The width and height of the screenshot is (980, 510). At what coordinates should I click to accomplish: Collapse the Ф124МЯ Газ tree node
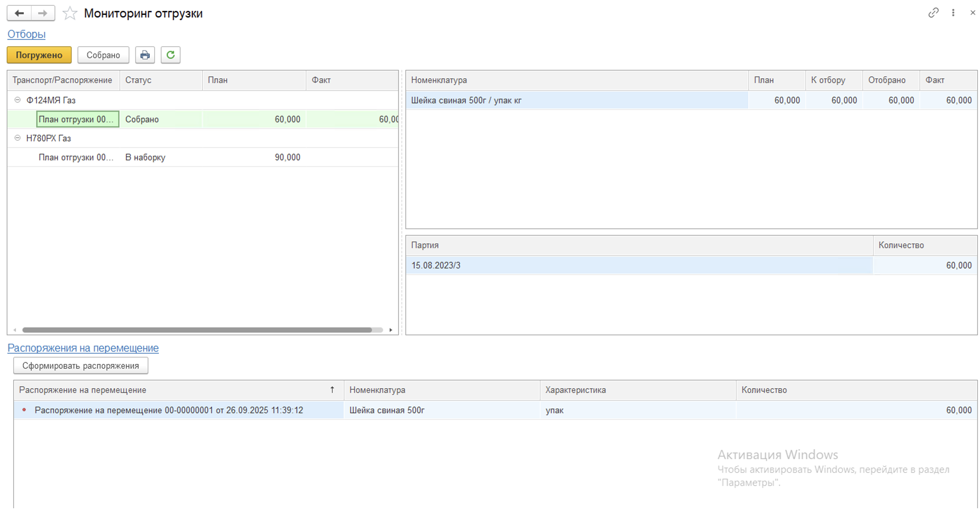pyautogui.click(x=17, y=100)
